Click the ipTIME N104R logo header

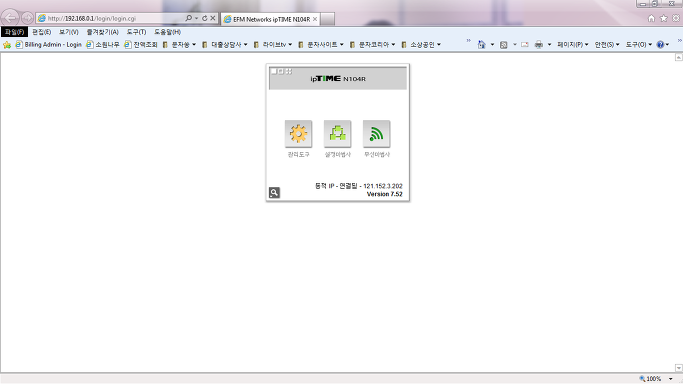[x=338, y=79]
